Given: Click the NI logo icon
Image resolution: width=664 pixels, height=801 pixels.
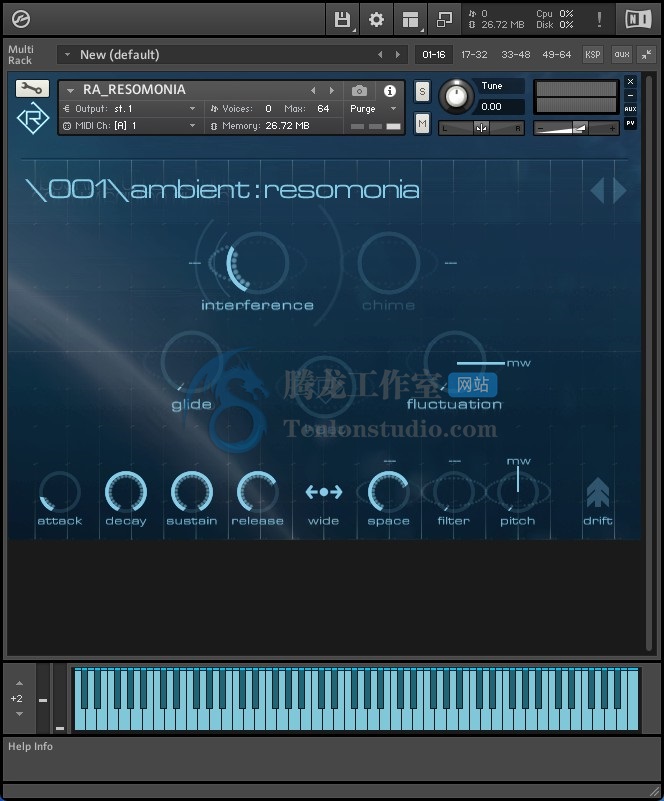Looking at the screenshot, I should click(638, 19).
